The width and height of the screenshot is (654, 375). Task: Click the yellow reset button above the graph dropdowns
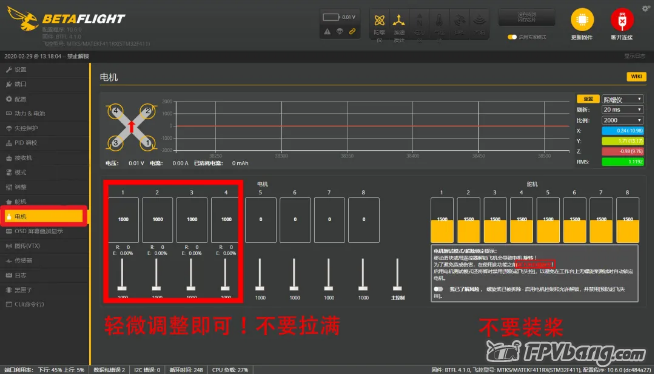588,99
